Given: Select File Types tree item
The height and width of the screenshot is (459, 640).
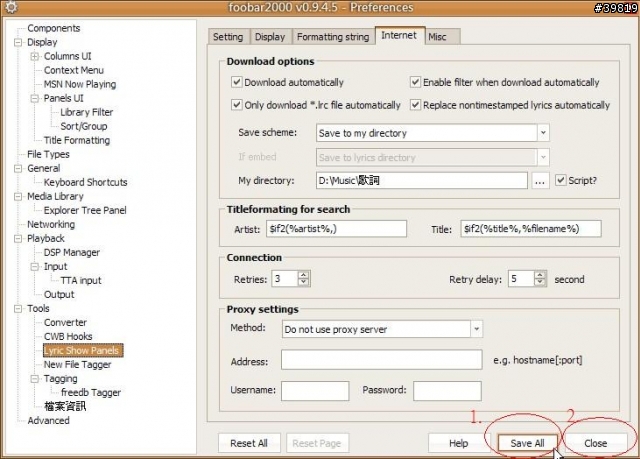Looking at the screenshot, I should pyautogui.click(x=48, y=155).
